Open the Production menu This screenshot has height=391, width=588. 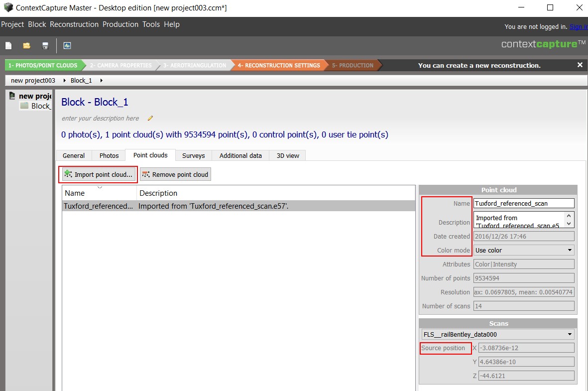click(120, 24)
